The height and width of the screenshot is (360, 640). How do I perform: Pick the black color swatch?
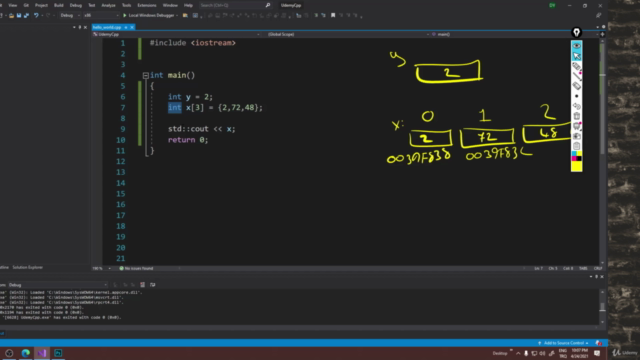(x=579, y=158)
